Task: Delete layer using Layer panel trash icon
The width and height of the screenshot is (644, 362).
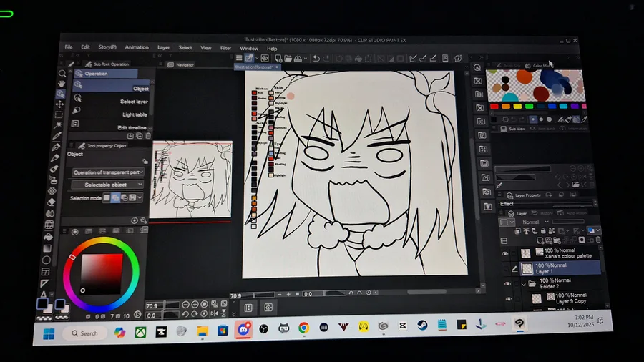Action: pyautogui.click(x=598, y=240)
